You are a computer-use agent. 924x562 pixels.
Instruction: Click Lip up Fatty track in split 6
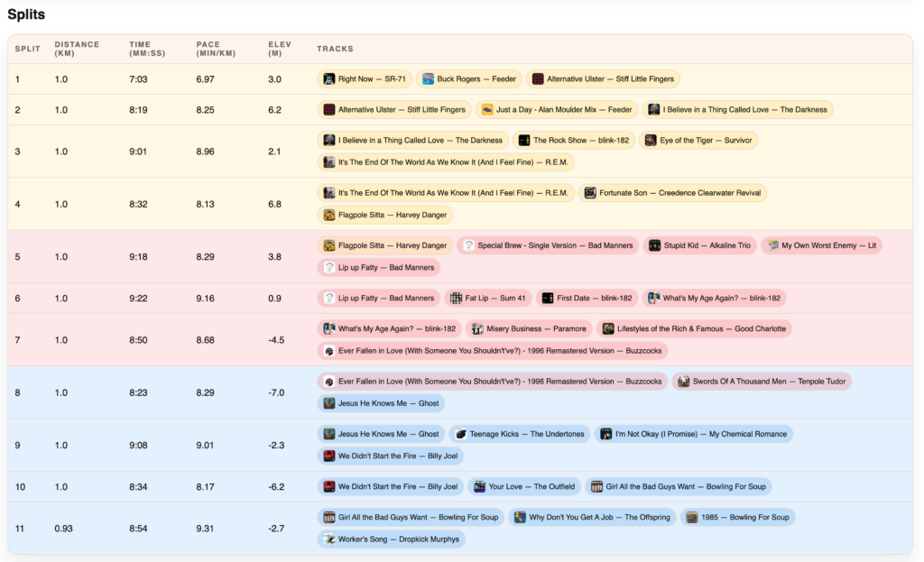pyautogui.click(x=379, y=298)
